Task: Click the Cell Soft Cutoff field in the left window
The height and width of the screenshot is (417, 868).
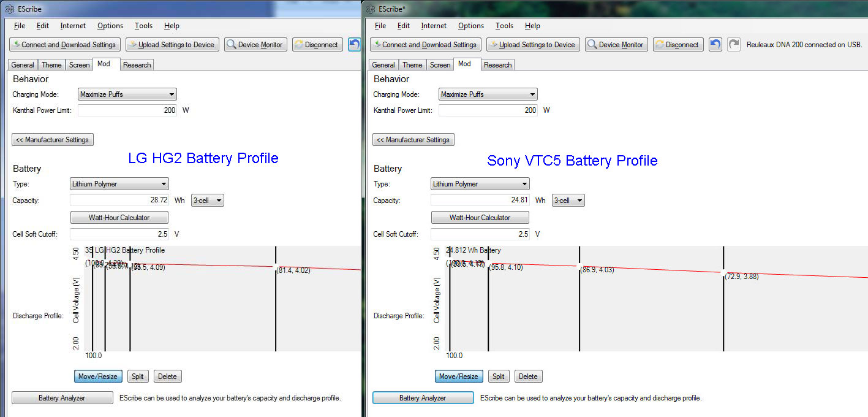Action: point(119,234)
